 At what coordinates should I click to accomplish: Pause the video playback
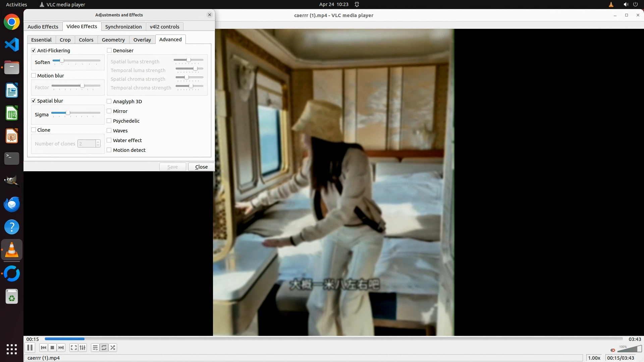30,348
